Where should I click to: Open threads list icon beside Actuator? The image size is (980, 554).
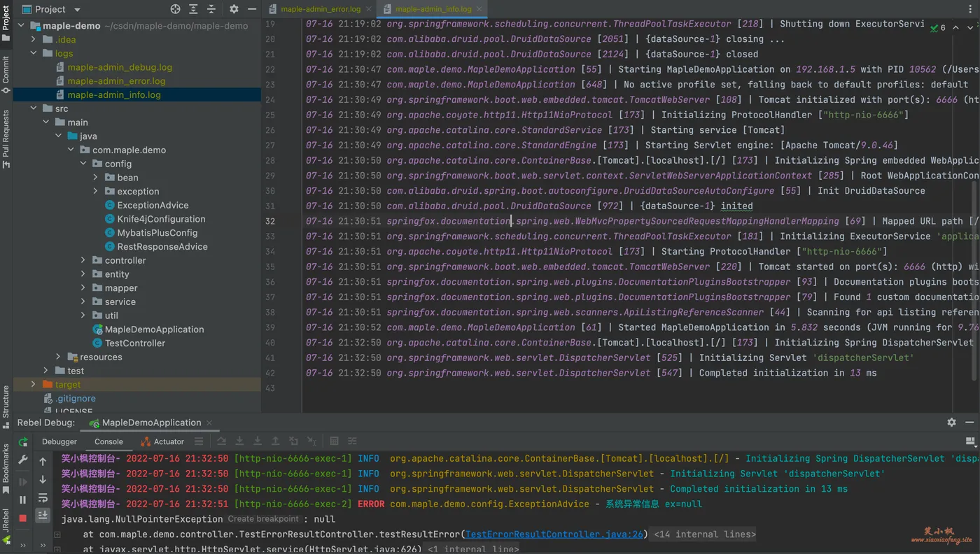[x=199, y=441]
